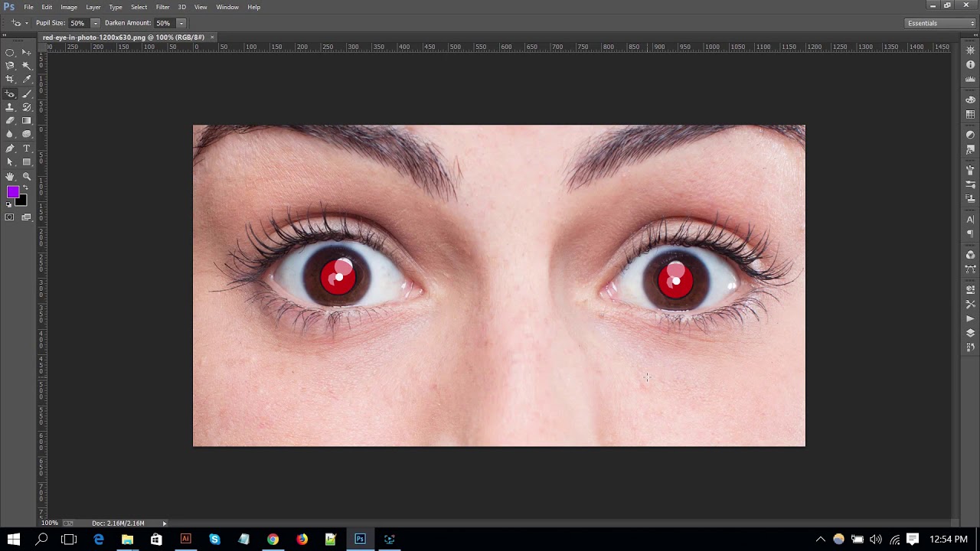Open Adobe Illustrator from the taskbar
The image size is (980, 551).
pyautogui.click(x=185, y=540)
